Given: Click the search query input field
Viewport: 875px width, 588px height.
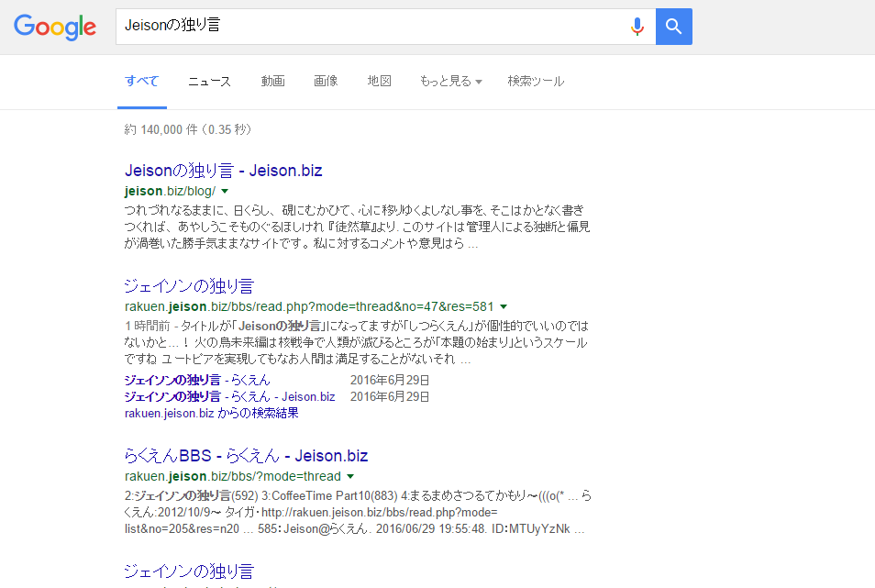Looking at the screenshot, I should point(367,27).
